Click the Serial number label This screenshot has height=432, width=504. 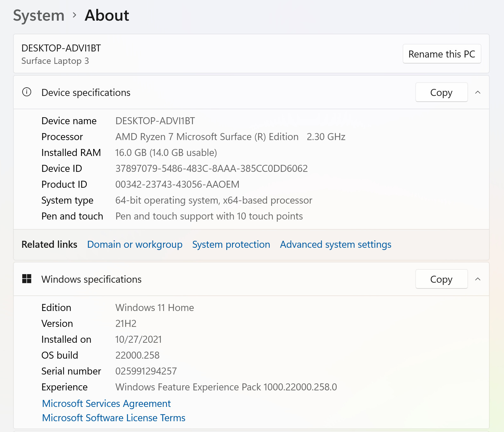71,371
